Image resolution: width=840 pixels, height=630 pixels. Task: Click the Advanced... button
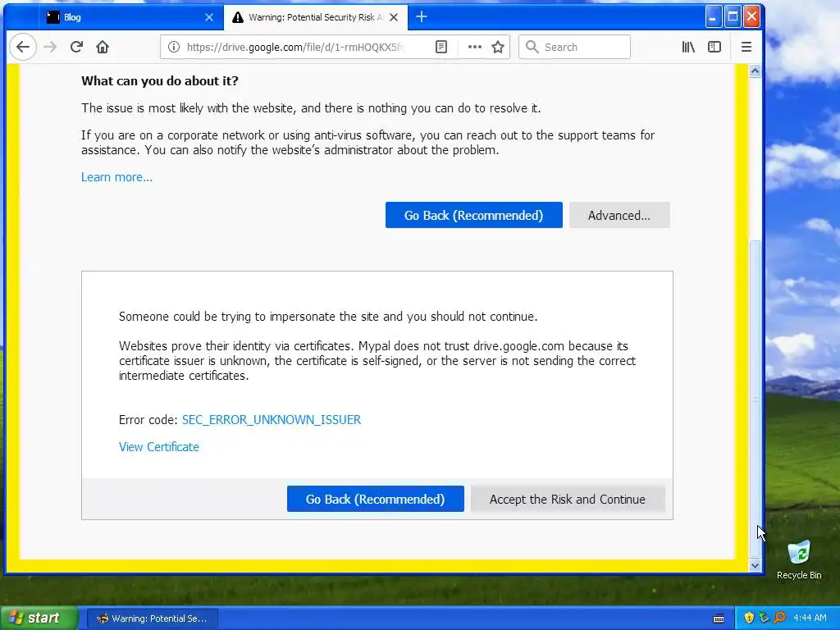coord(619,216)
